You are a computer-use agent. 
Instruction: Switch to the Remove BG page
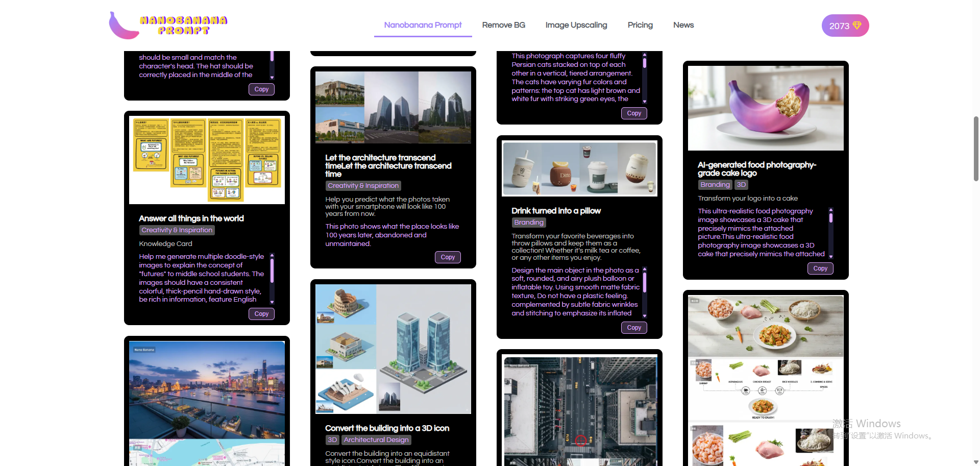point(503,24)
